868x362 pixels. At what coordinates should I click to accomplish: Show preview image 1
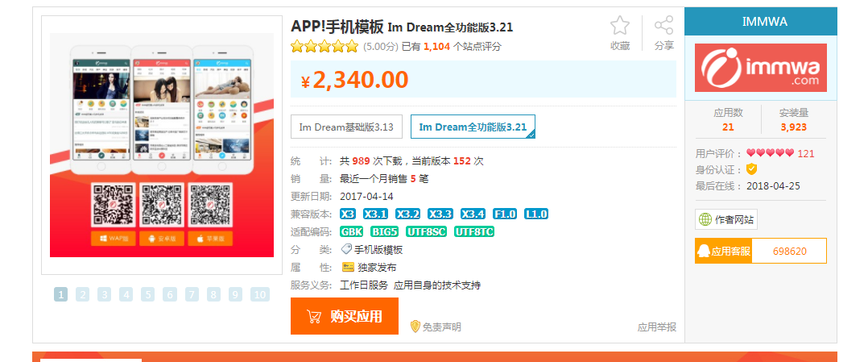60,294
